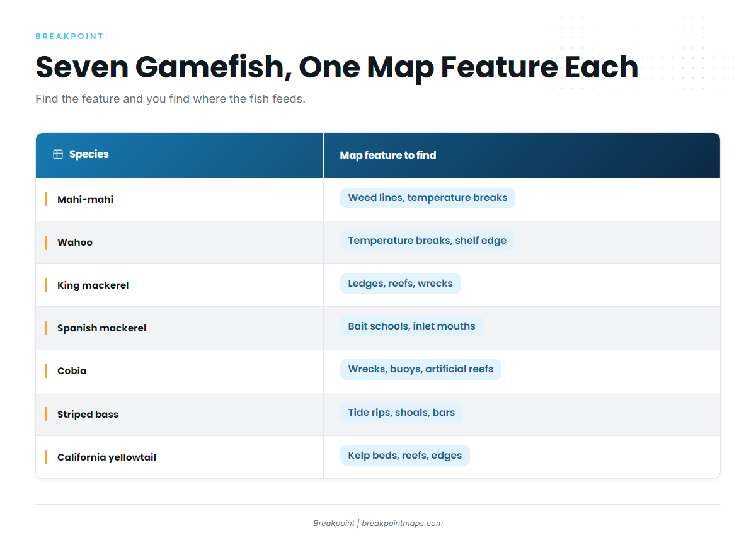Click the subtitle about where the fish feeds
The height and width of the screenshot is (545, 756).
click(170, 100)
